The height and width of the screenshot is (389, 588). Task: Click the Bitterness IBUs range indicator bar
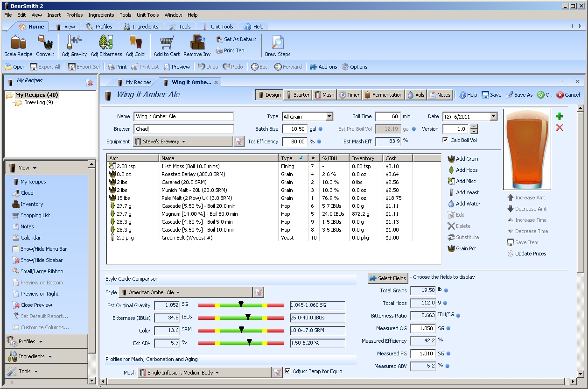(x=241, y=318)
